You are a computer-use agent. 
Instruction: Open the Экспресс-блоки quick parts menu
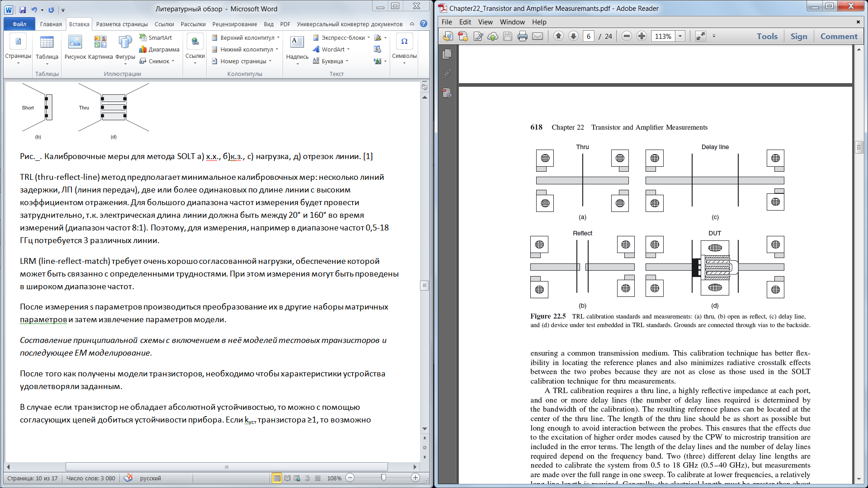tap(341, 38)
